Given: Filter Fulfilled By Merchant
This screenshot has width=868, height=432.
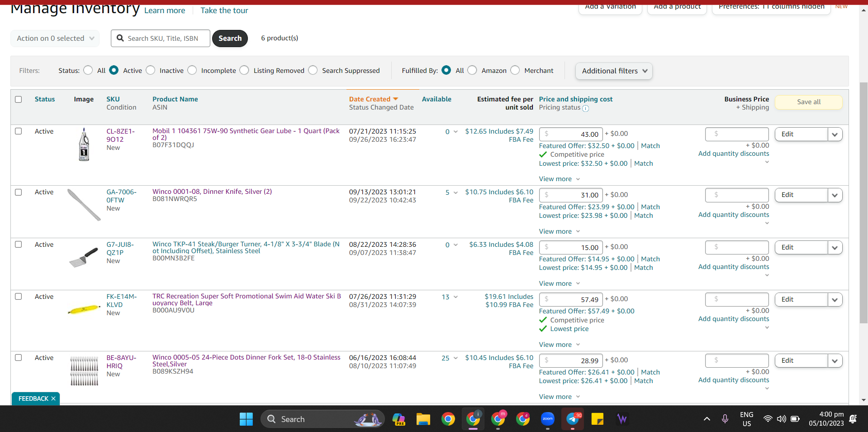Looking at the screenshot, I should coord(515,70).
